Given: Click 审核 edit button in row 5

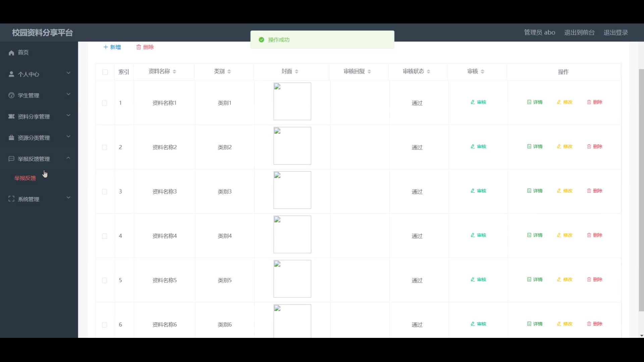Looking at the screenshot, I should coord(478,280).
